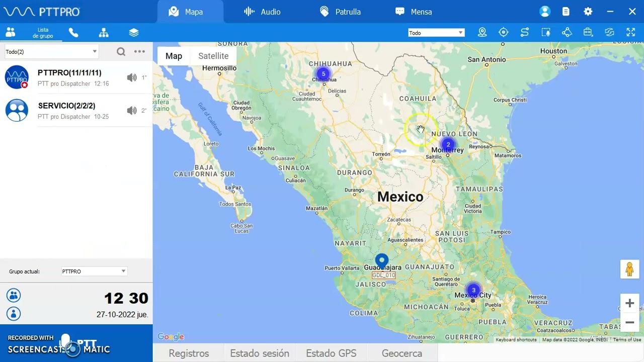Open Keyboard shortcuts link
The image size is (644, 362).
[516, 340]
